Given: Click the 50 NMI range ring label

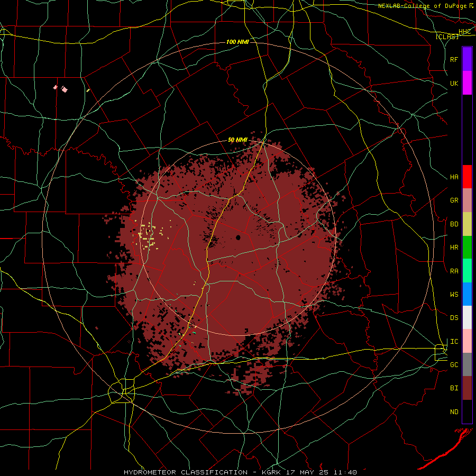Looking at the screenshot, I should [x=237, y=140].
